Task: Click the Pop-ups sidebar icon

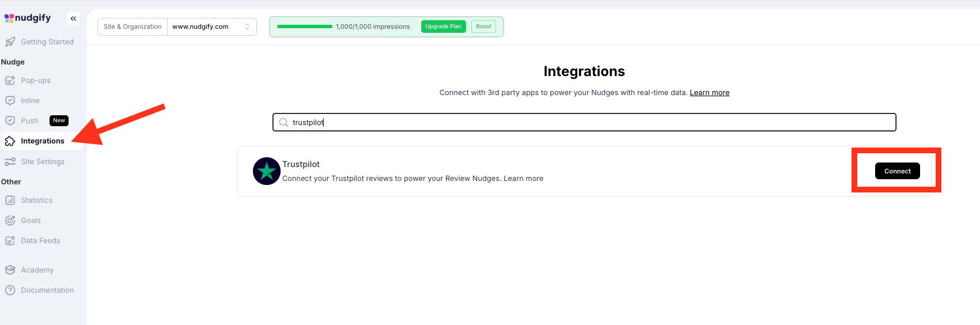Action: pyautogui.click(x=10, y=80)
